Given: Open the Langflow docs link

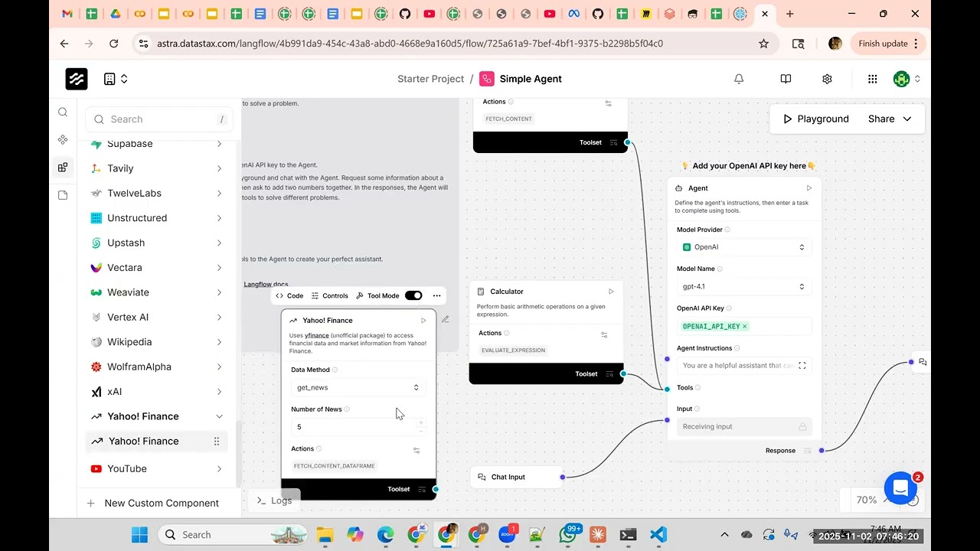Looking at the screenshot, I should tap(266, 284).
